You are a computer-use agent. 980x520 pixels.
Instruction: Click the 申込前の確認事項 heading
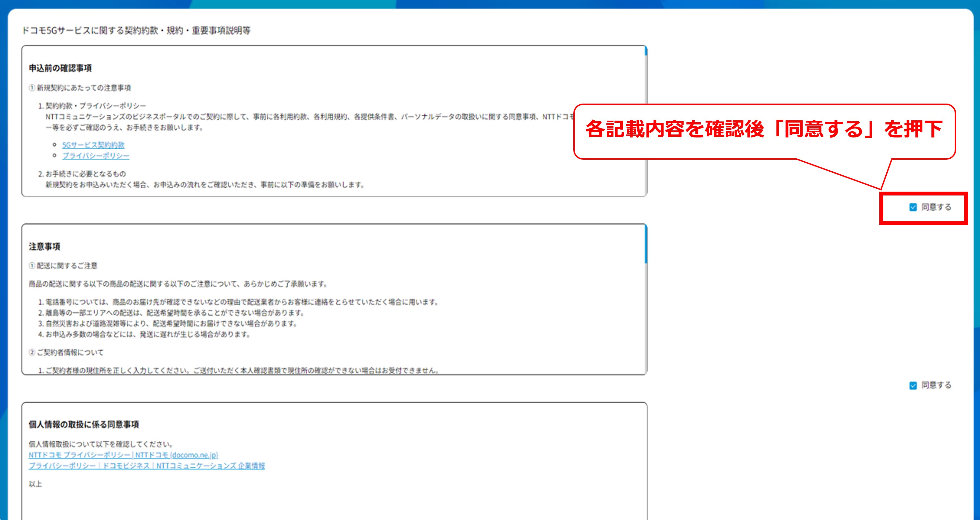(60, 68)
